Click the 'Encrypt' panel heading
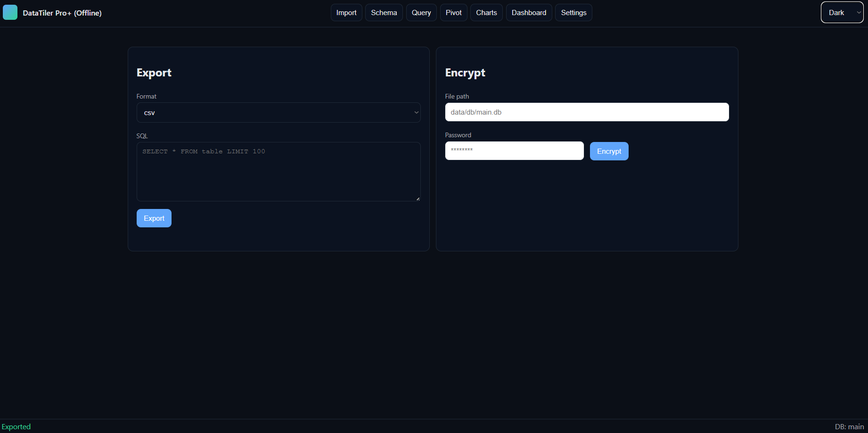 click(x=465, y=73)
